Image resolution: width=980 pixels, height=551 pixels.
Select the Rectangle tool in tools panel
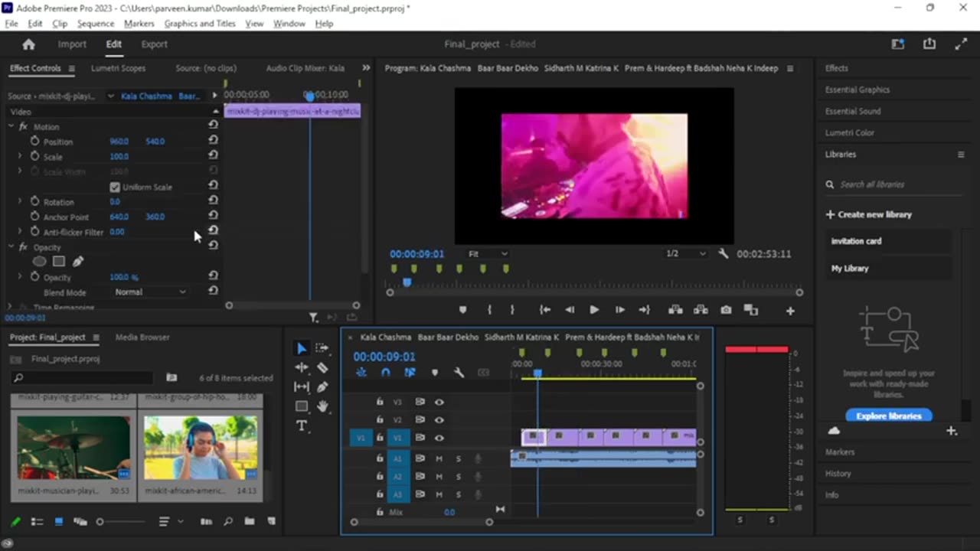(302, 406)
